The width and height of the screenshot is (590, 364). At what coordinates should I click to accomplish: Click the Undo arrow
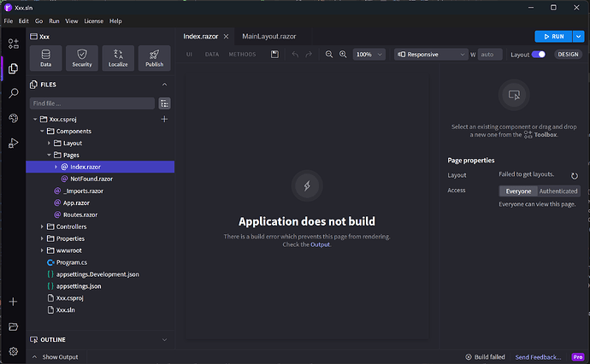[295, 55]
